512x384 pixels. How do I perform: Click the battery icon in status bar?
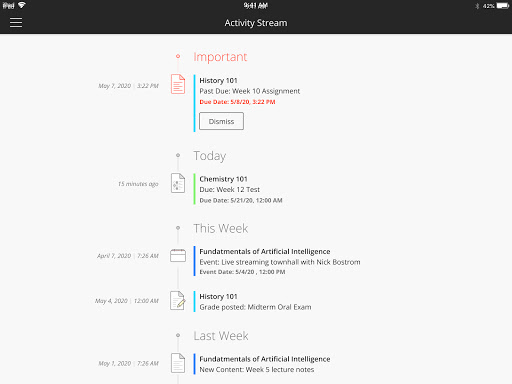point(503,6)
